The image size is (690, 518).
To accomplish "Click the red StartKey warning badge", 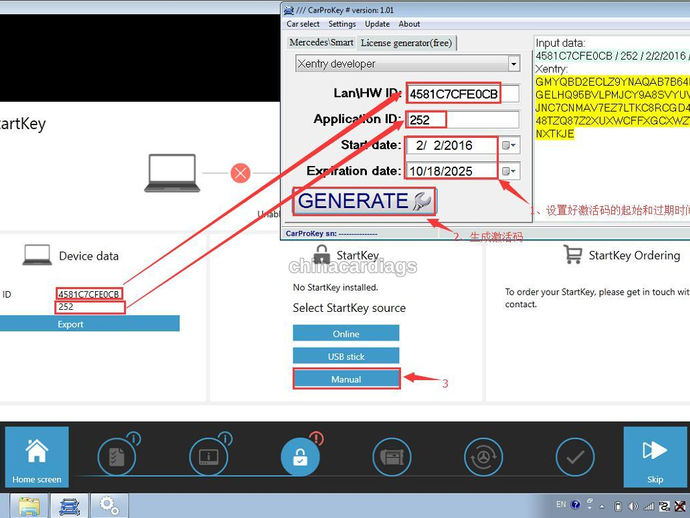I will (x=316, y=438).
